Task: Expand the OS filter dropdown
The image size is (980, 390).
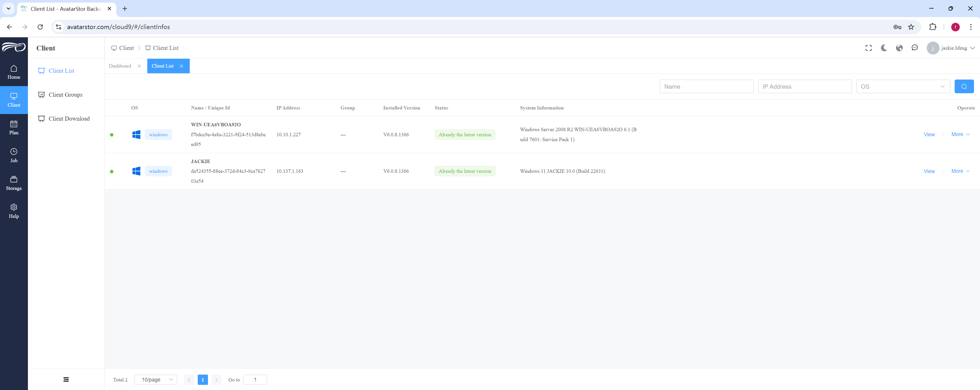Action: 903,86
